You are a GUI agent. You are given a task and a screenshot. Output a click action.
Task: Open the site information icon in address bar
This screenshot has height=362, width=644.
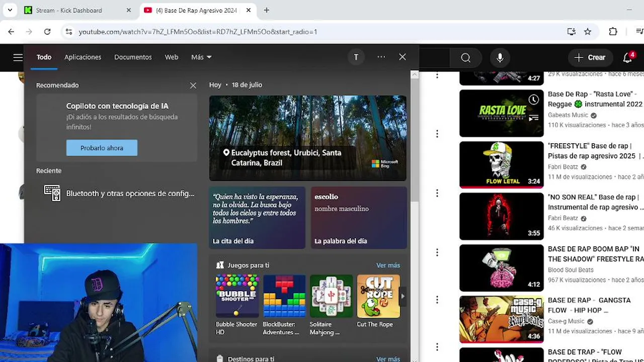point(69,32)
